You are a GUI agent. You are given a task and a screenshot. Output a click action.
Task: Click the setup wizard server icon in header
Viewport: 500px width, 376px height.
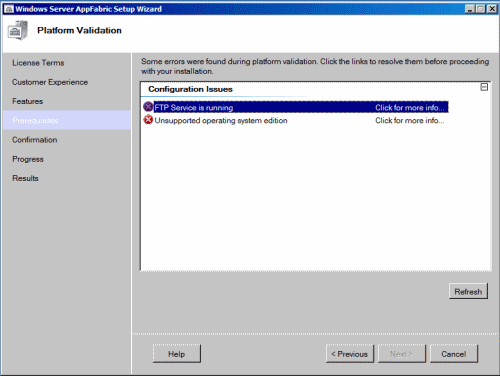pyautogui.click(x=17, y=30)
